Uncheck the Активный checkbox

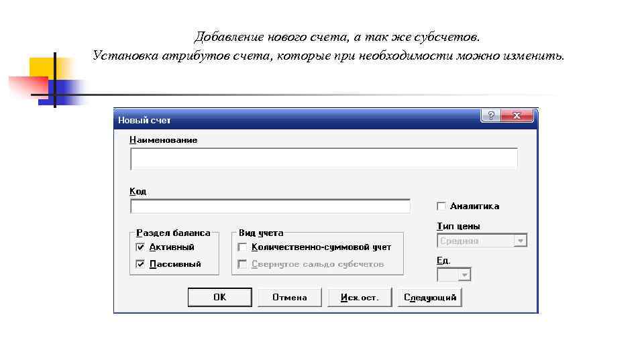coord(140,247)
